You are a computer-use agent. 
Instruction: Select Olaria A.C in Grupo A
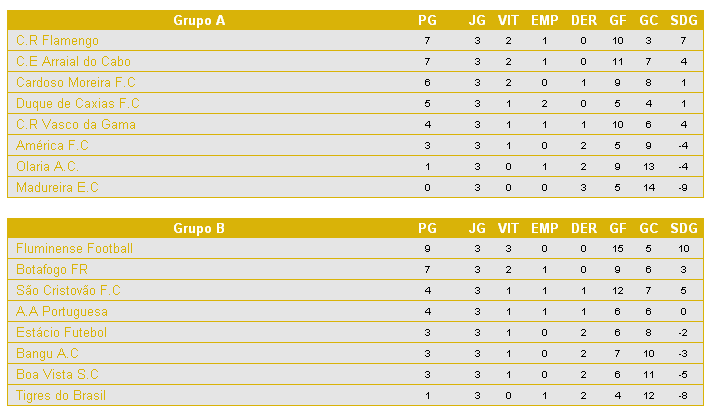click(46, 166)
